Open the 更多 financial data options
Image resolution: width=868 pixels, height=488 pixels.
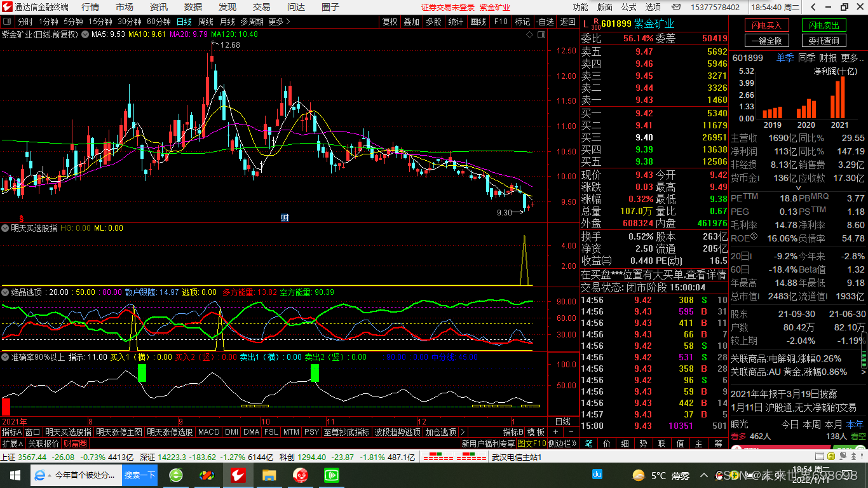point(852,58)
